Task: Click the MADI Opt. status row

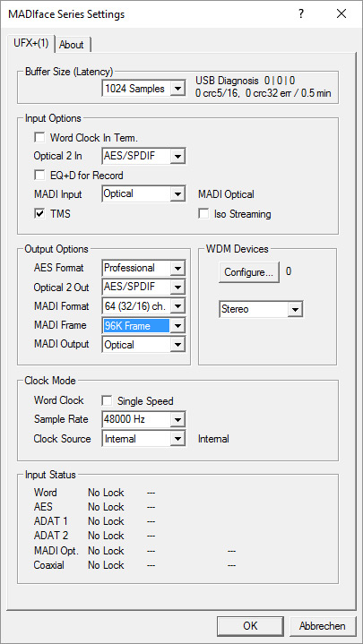Action: coord(134,551)
